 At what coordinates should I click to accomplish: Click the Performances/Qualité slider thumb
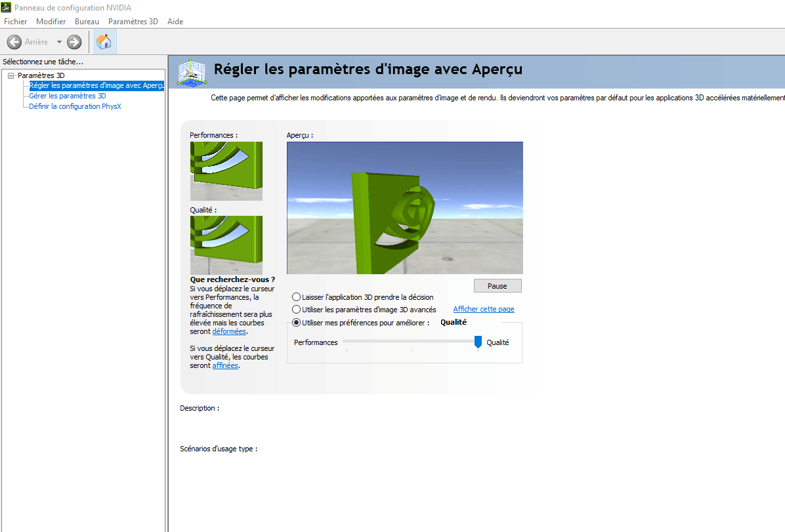tap(478, 342)
